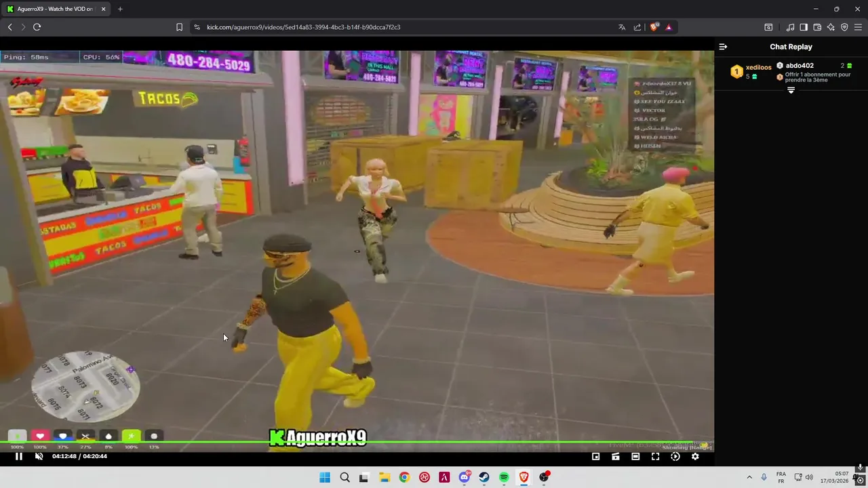
Task: Translate this page via the translate icon
Action: point(622,27)
